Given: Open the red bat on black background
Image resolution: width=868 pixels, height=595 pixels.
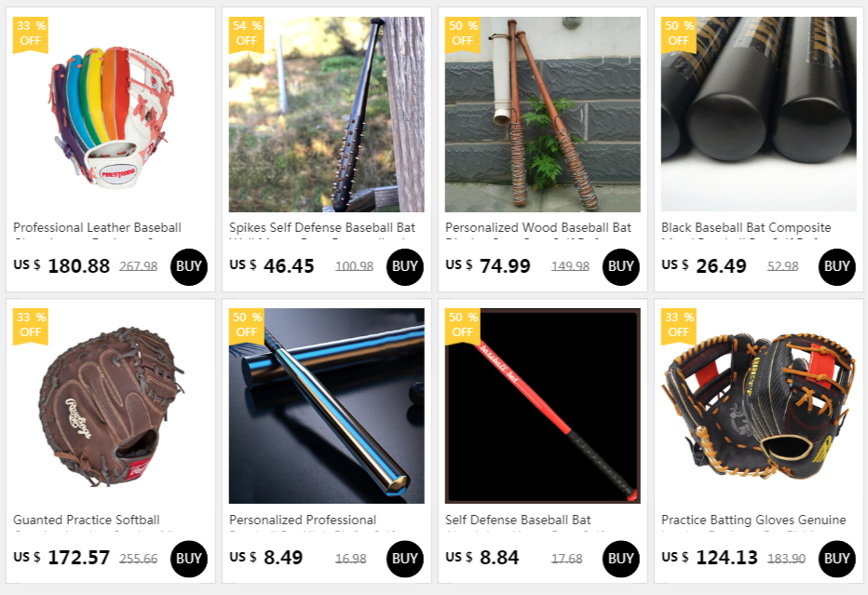Looking at the screenshot, I should (542, 406).
